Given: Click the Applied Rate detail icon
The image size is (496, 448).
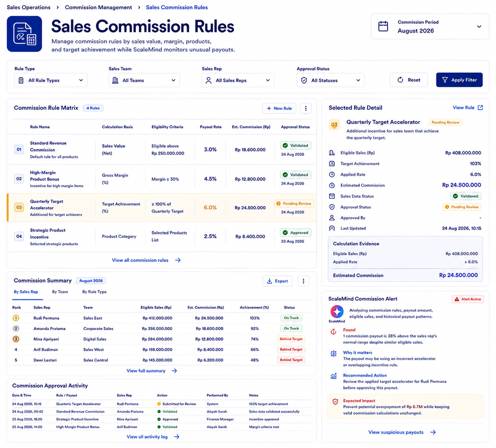Looking at the screenshot, I should point(332,175).
